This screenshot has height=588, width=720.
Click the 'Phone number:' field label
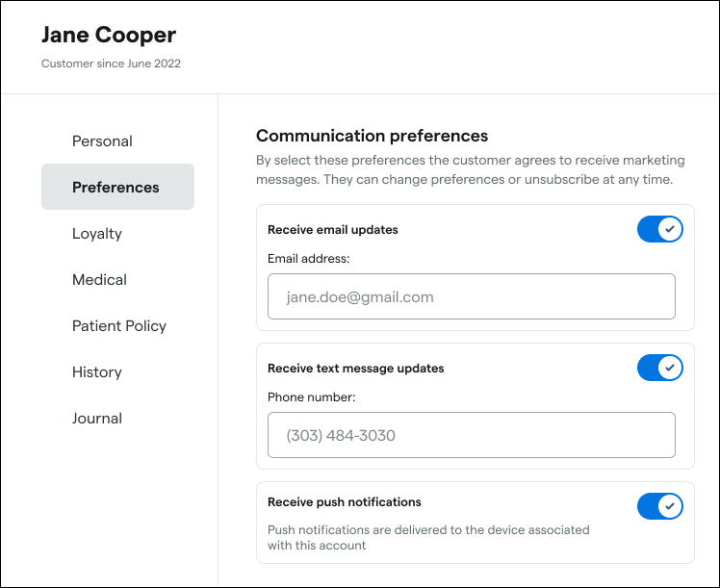[312, 396]
